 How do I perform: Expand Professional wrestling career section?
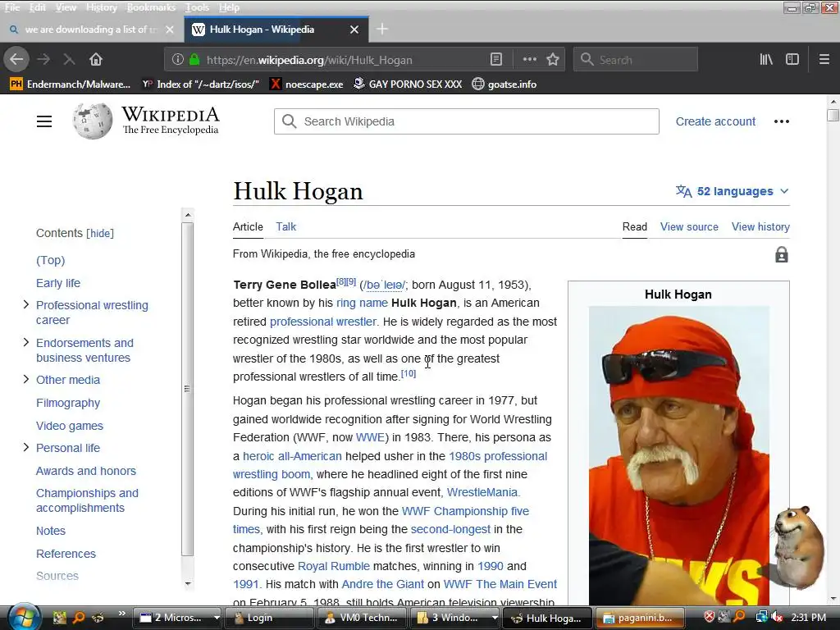25,305
